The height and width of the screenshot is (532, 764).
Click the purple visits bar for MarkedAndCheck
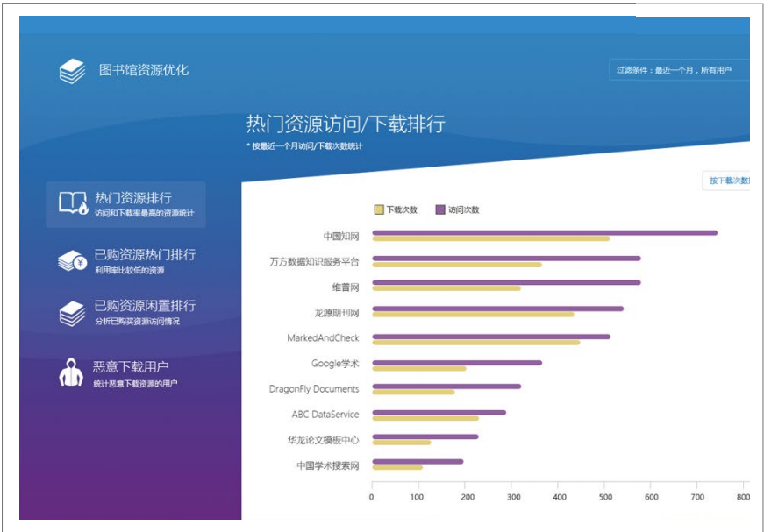(x=491, y=337)
